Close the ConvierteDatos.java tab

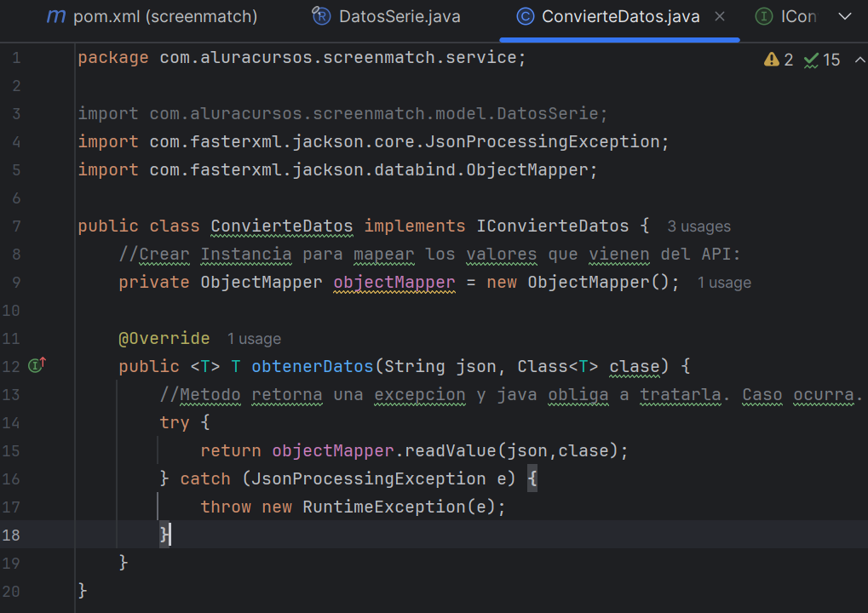[720, 16]
